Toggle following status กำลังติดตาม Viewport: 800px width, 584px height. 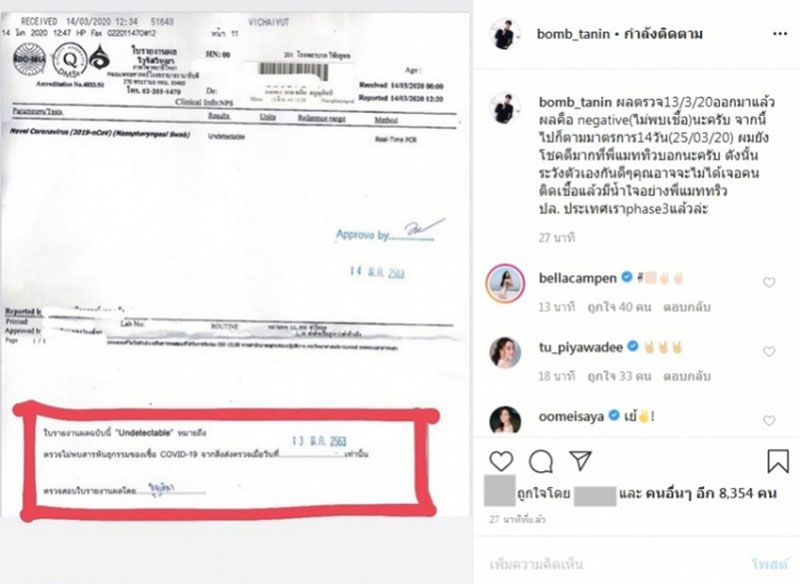tap(663, 34)
